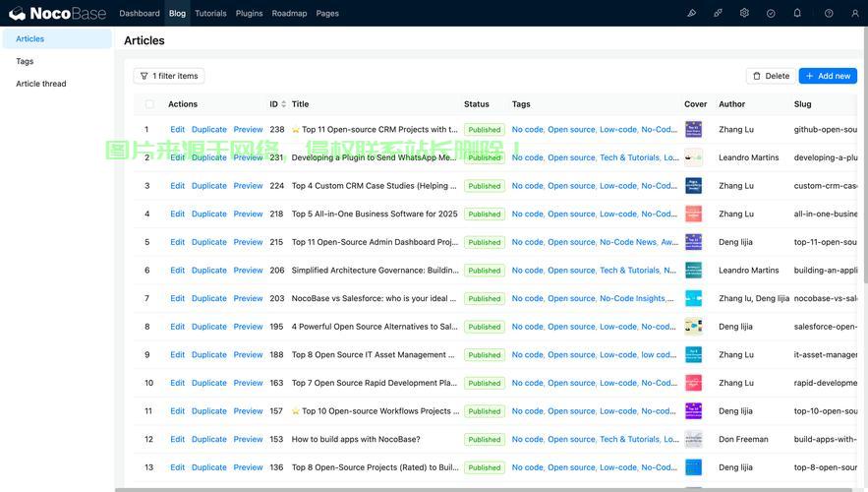Viewport: 868px width, 492px height.
Task: Open the notifications bell icon
Action: pyautogui.click(x=797, y=14)
